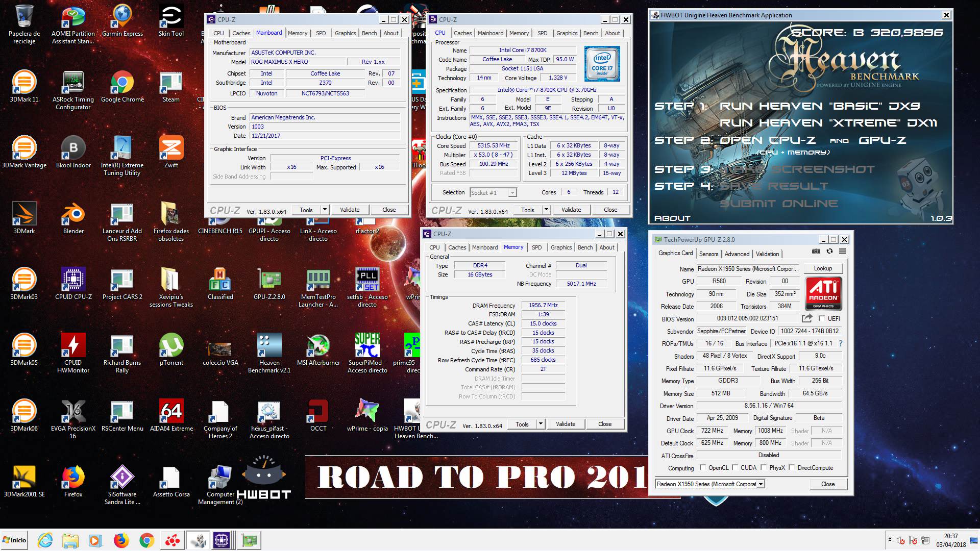Toggle the CUDA checkbox in GPU-Z
Image resolution: width=980 pixels, height=551 pixels.
(x=735, y=467)
